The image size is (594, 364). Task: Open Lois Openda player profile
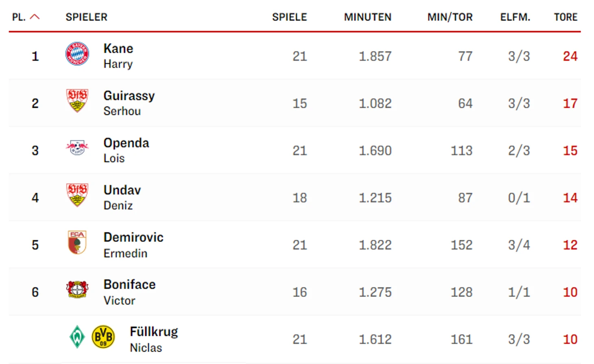click(126, 150)
